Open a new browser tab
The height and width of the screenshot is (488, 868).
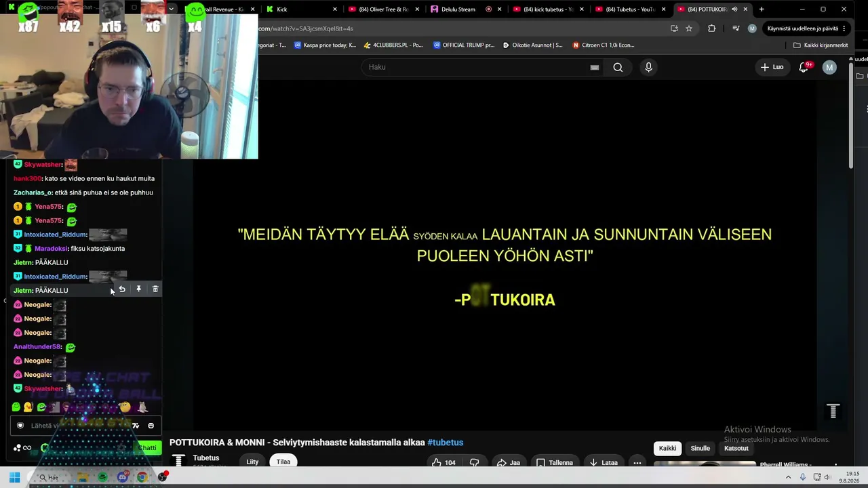[762, 9]
